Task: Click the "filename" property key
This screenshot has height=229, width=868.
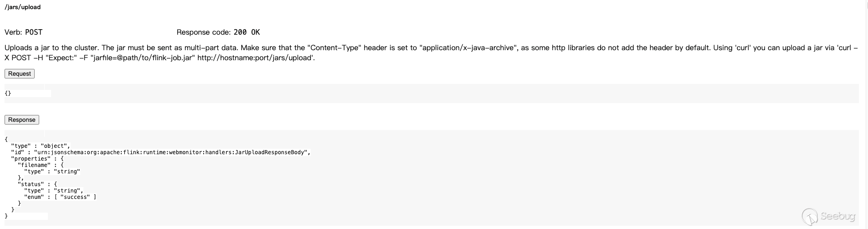Action: coord(34,165)
